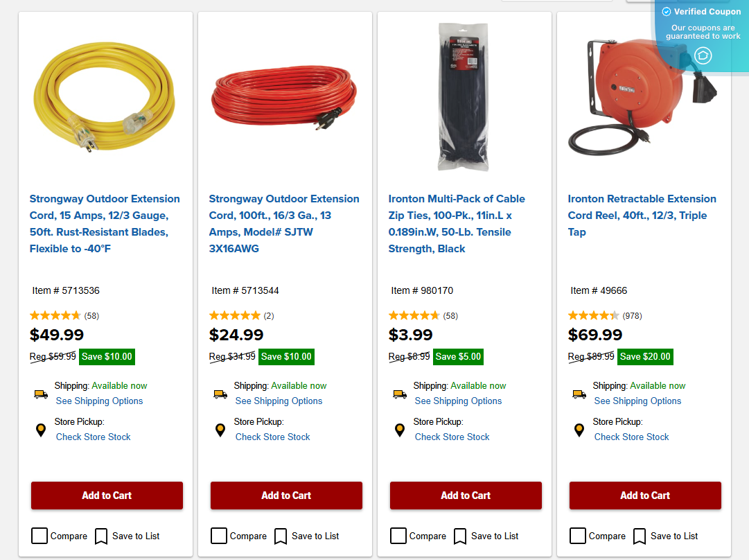749x560 pixels.
Task: Add the 50ft Strongway cord to cart
Action: (x=106, y=496)
